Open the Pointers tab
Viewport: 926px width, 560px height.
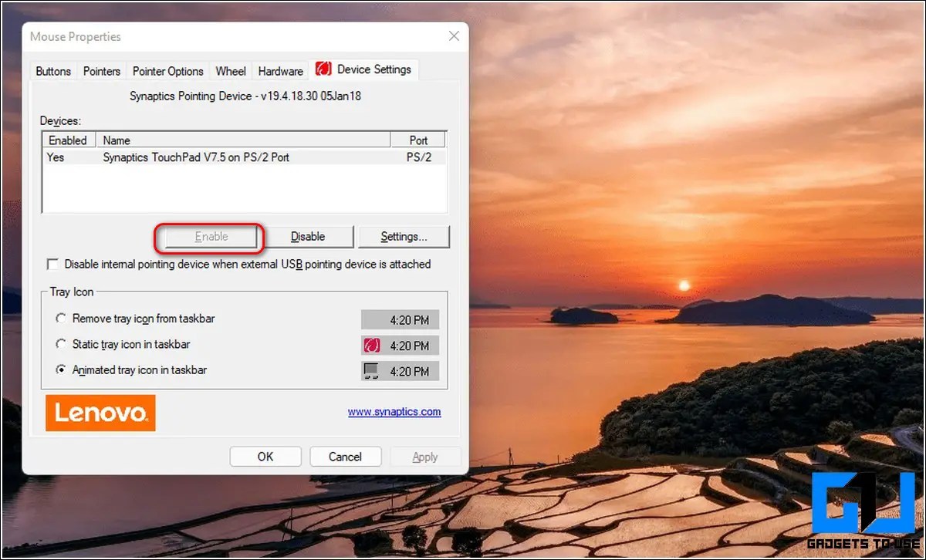[x=102, y=71]
